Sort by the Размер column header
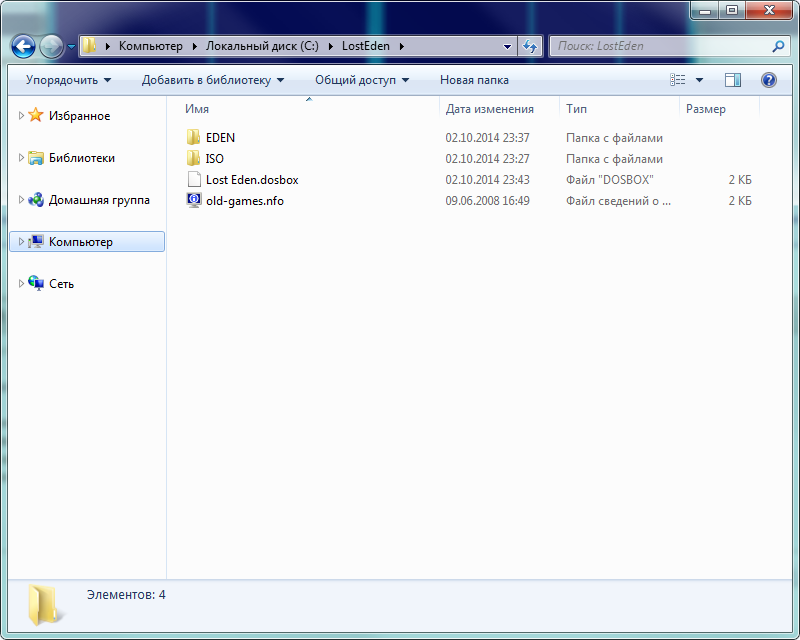This screenshot has width=800, height=640. [x=705, y=109]
